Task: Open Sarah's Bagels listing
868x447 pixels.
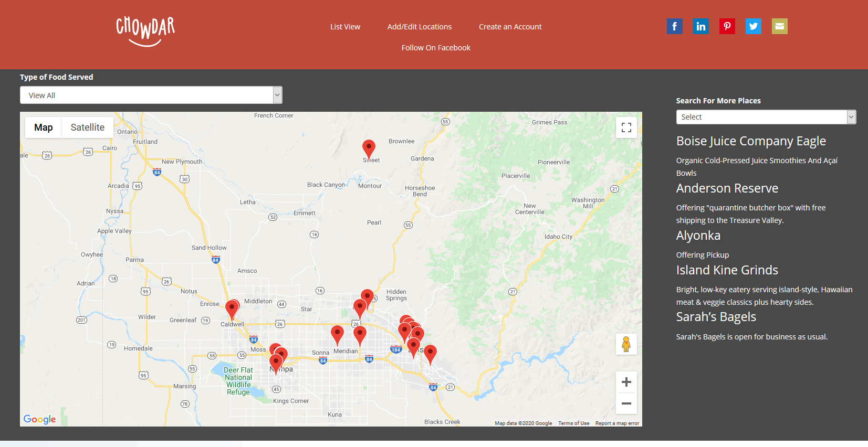Action: pos(716,317)
